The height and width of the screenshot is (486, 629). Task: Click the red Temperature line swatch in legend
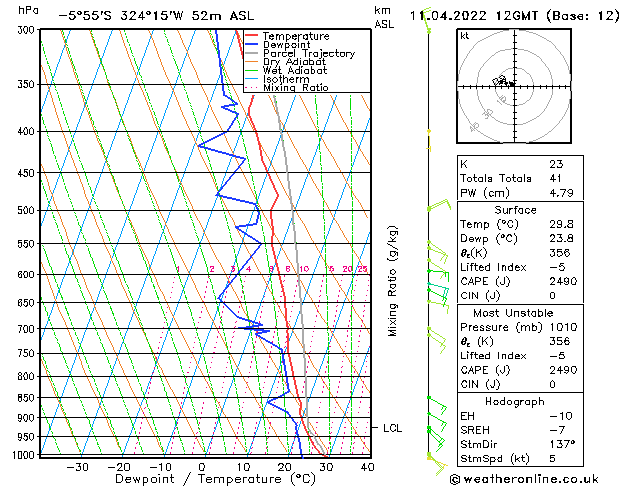252,36
